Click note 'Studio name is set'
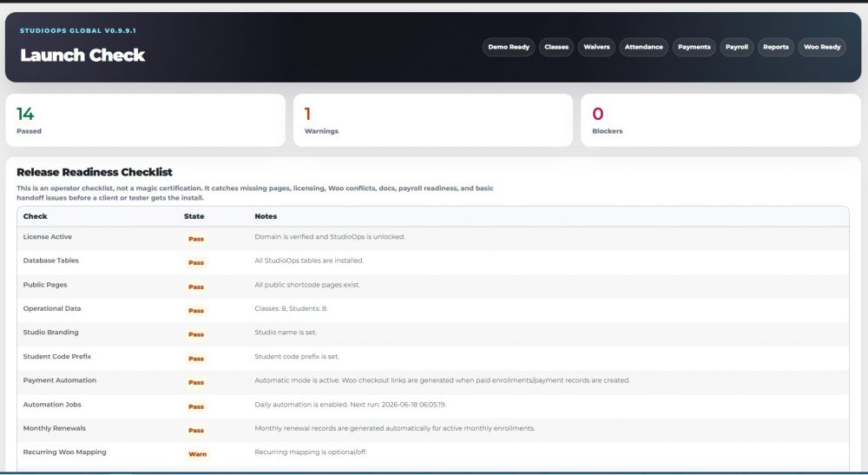 pyautogui.click(x=286, y=333)
